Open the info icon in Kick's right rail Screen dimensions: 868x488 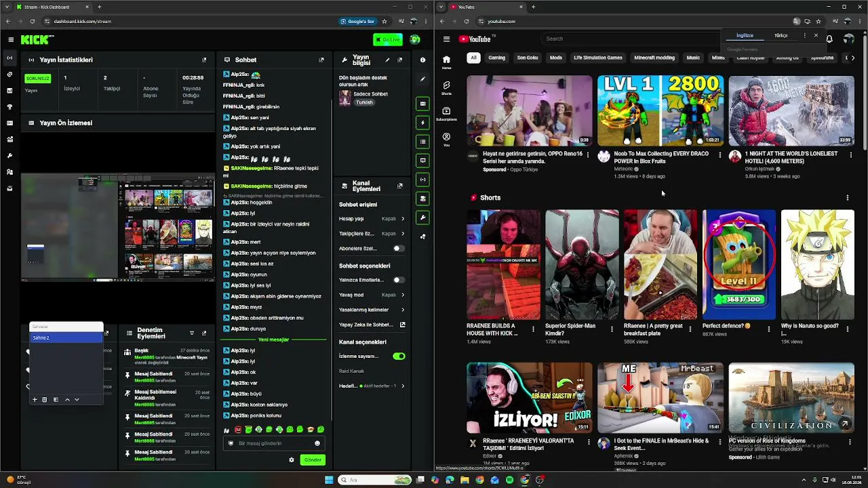tap(422, 60)
